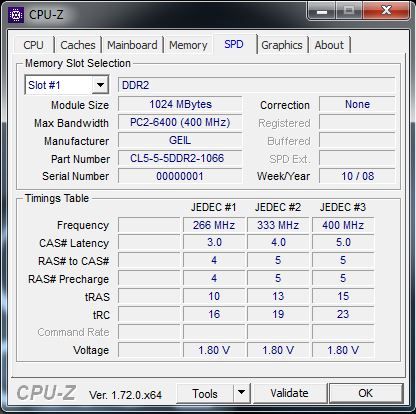The height and width of the screenshot is (414, 416).
Task: Click the DDR2 memory type field
Action: coord(256,85)
